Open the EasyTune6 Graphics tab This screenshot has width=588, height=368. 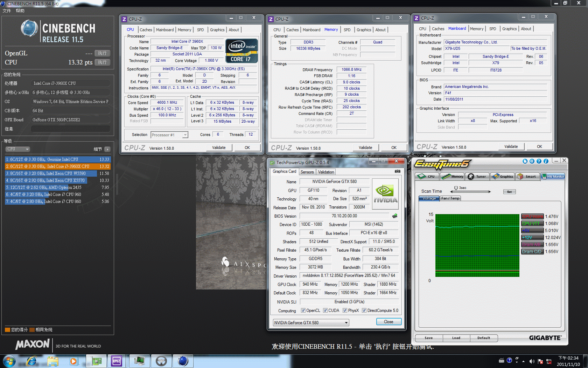point(502,176)
